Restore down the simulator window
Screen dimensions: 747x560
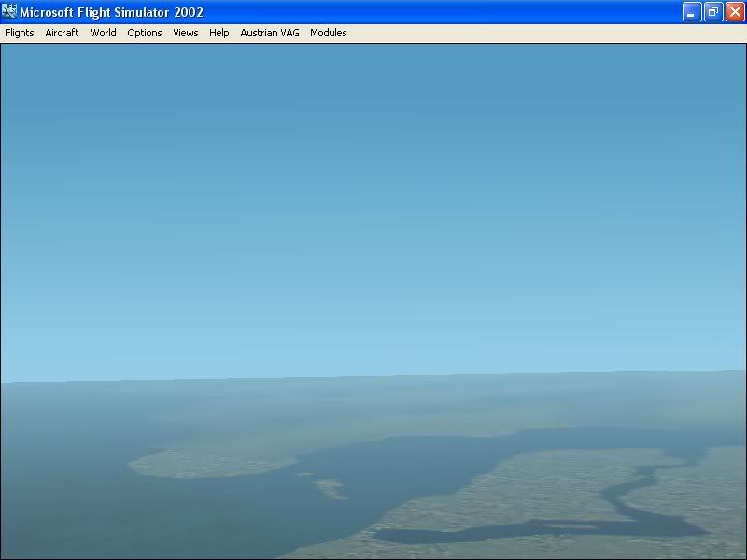713,12
